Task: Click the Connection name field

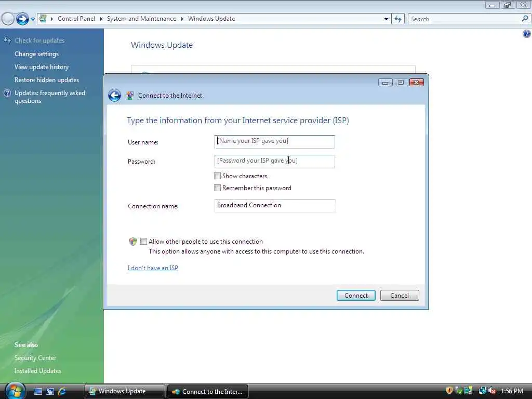Action: (275, 206)
